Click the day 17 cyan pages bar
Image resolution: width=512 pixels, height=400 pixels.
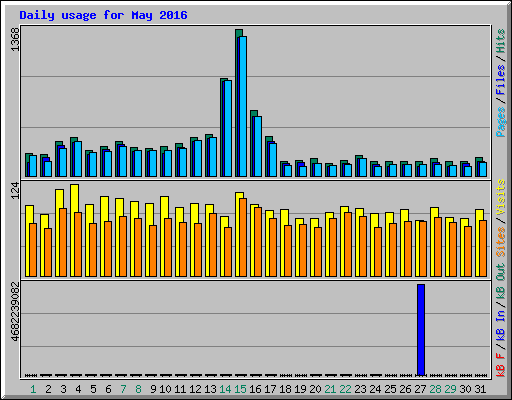[x=273, y=160]
